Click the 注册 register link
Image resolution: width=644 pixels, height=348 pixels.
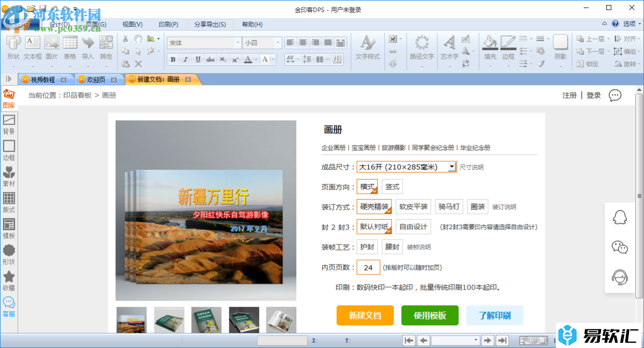point(570,96)
